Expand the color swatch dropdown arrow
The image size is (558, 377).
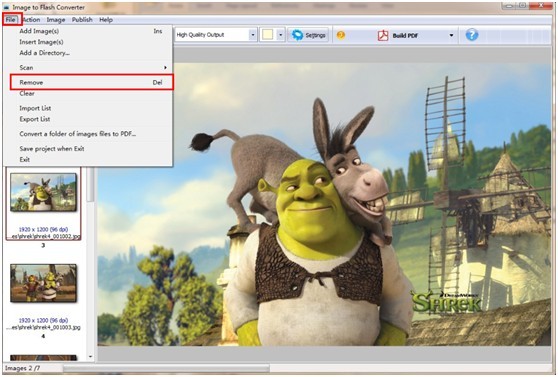pos(280,35)
